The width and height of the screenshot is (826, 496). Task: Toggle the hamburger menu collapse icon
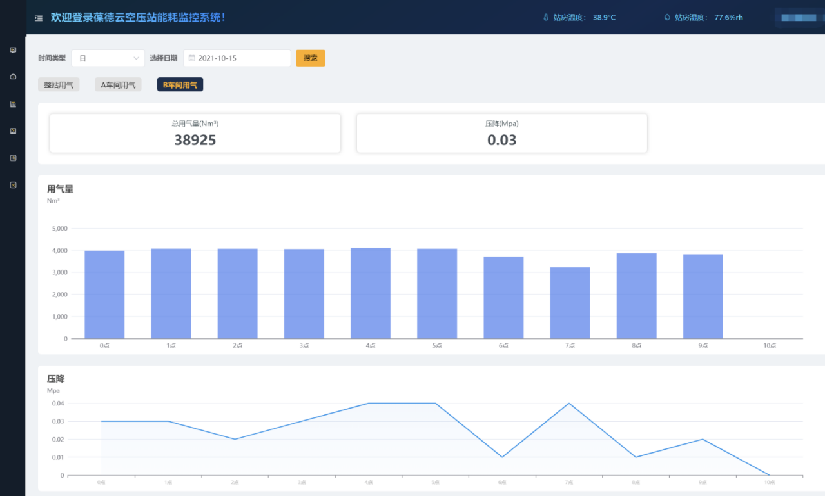pyautogui.click(x=38, y=18)
